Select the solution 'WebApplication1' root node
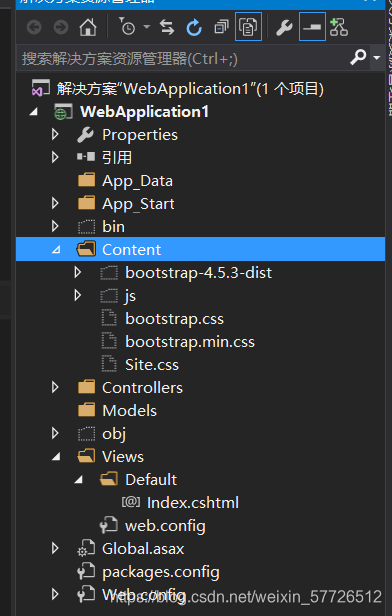Viewport: 392px width, 616px height. coord(190,89)
